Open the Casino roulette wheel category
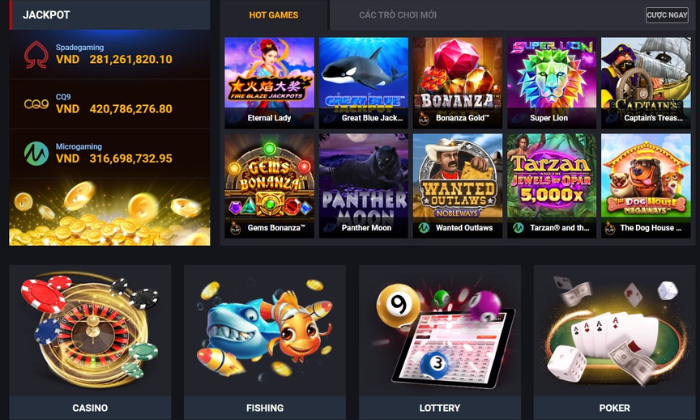 (90, 342)
